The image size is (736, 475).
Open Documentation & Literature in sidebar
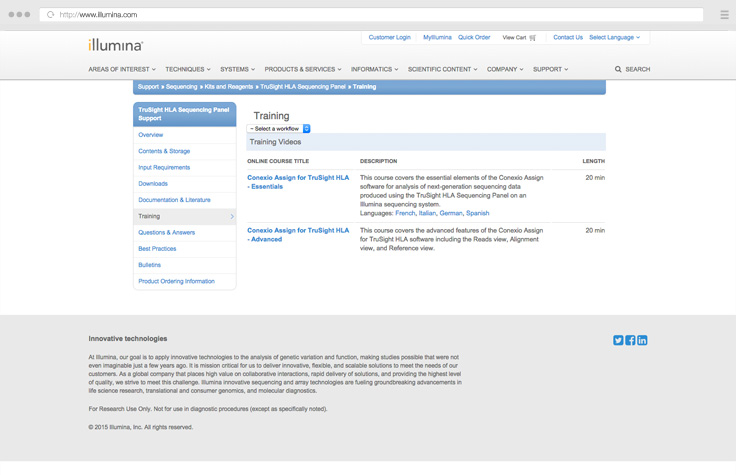(174, 200)
